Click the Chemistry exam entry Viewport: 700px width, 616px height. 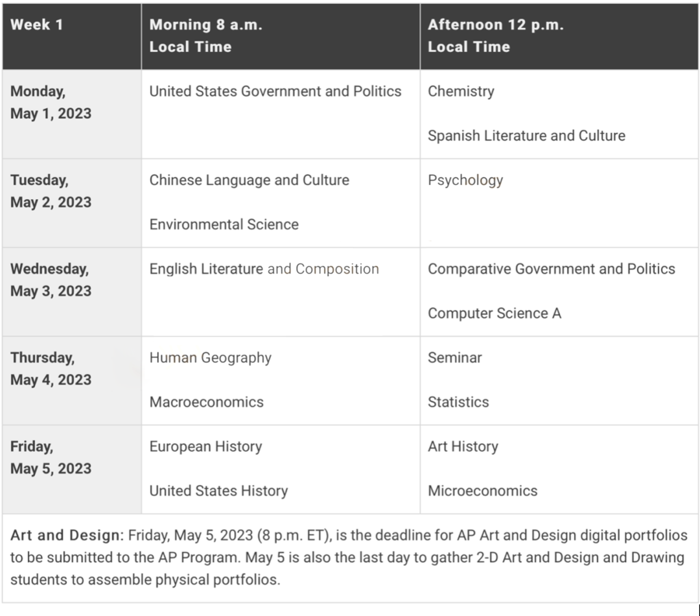(461, 91)
